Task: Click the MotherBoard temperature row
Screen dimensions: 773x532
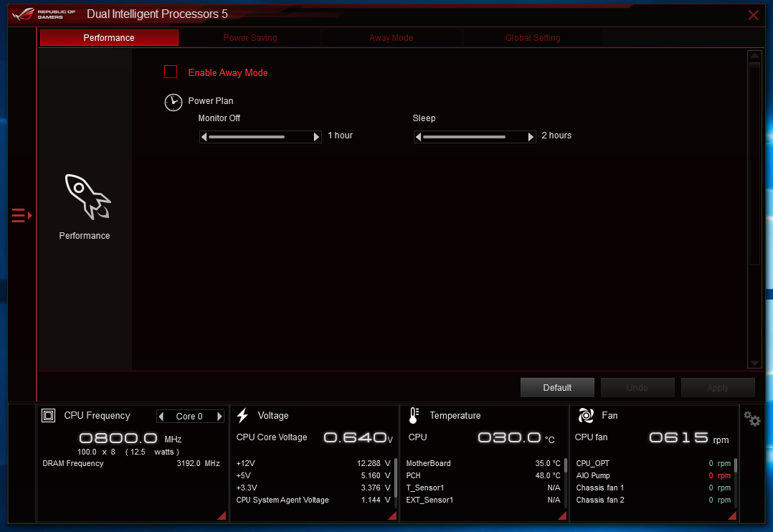Action: click(x=483, y=463)
